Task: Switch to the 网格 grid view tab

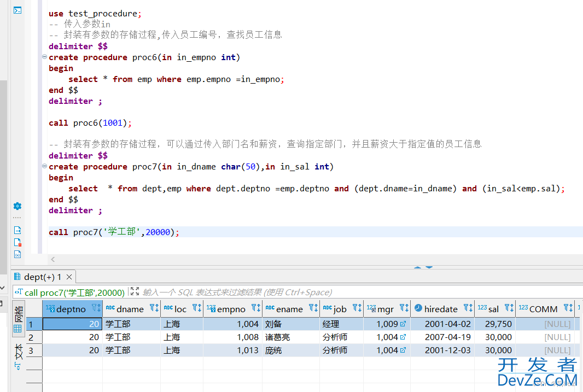Action: click(18, 319)
